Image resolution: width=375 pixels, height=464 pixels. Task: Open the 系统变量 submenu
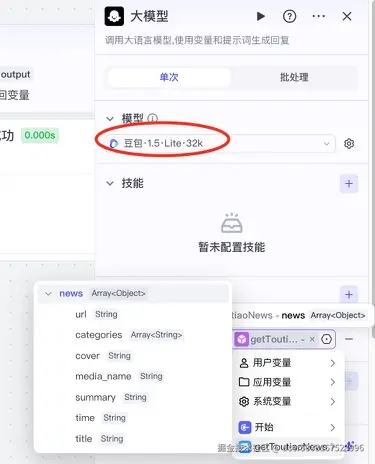[288, 401]
